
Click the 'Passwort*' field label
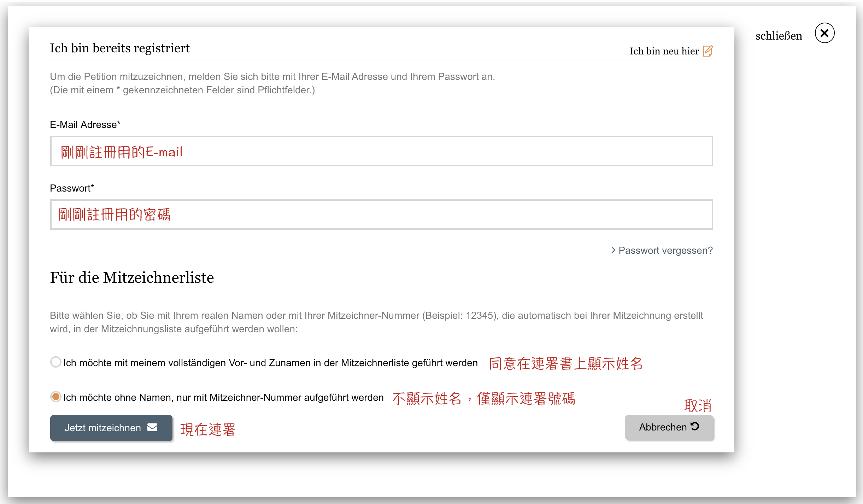pos(72,188)
